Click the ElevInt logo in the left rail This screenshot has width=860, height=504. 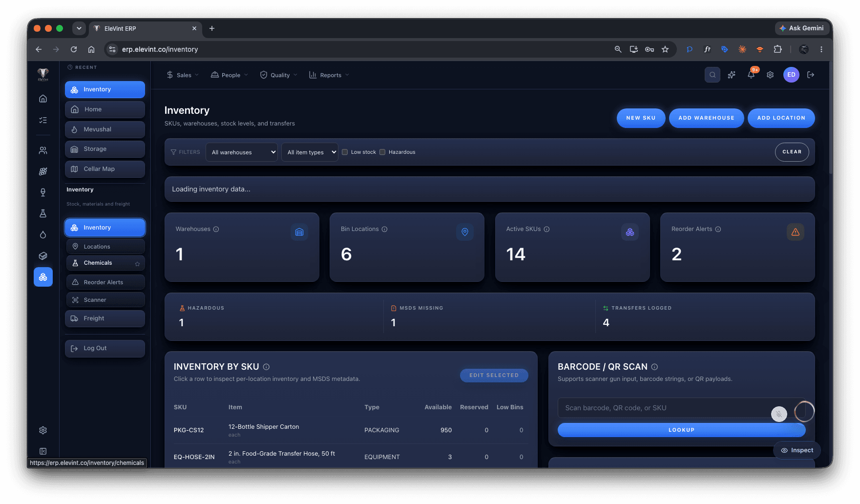43,74
